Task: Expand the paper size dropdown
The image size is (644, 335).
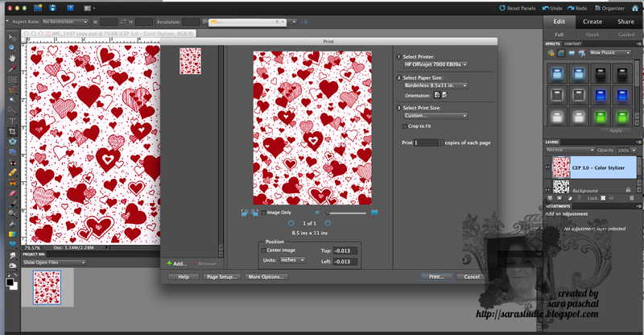Action: tap(436, 85)
